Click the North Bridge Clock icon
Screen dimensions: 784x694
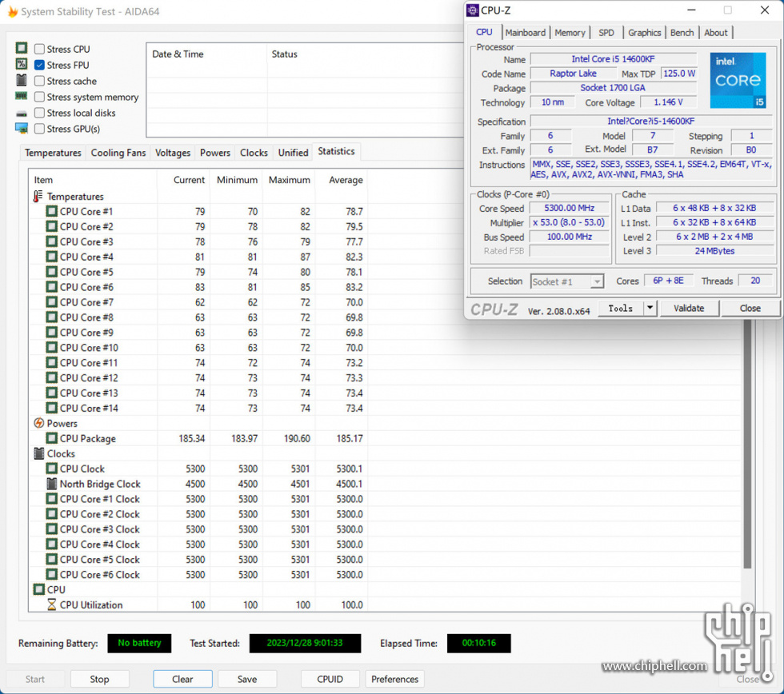coord(51,484)
